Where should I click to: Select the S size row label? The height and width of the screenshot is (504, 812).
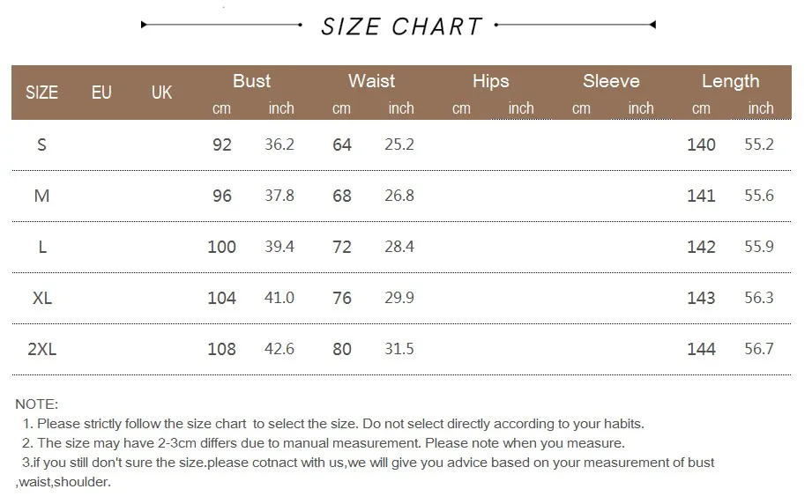pyautogui.click(x=41, y=145)
